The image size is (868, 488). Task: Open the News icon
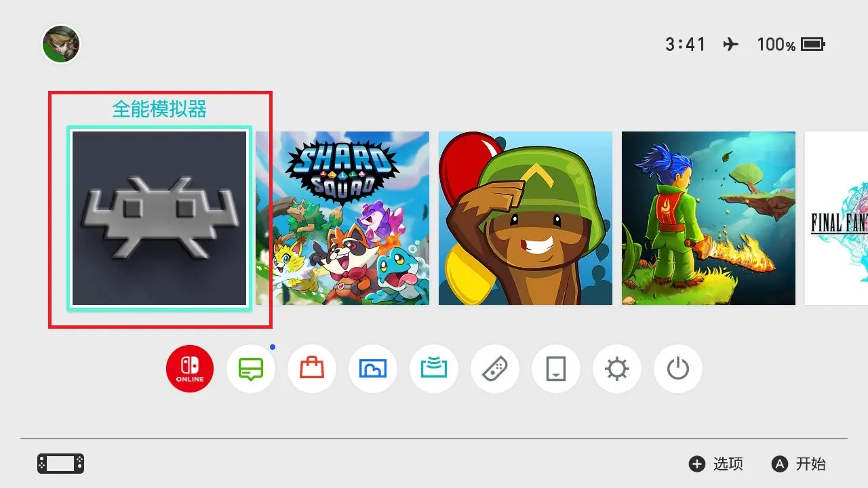click(251, 369)
